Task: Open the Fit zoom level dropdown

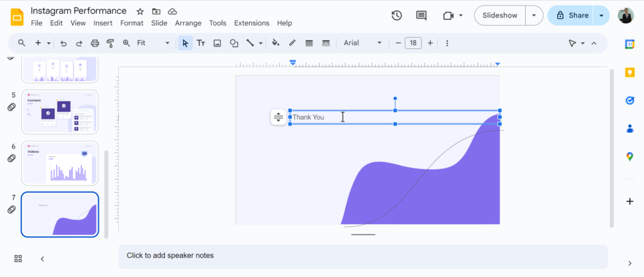Action: (153, 43)
